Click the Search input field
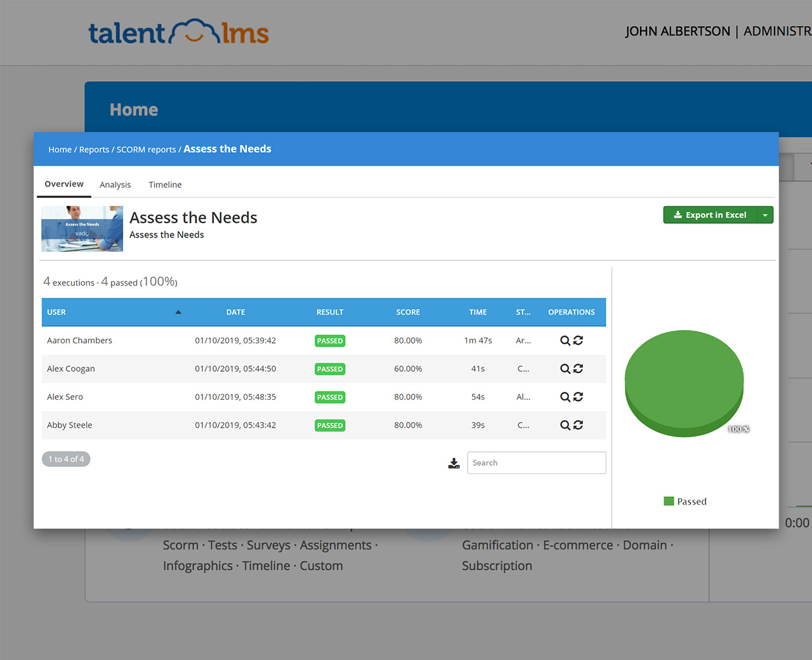Screen dimensions: 812x660 (537, 463)
